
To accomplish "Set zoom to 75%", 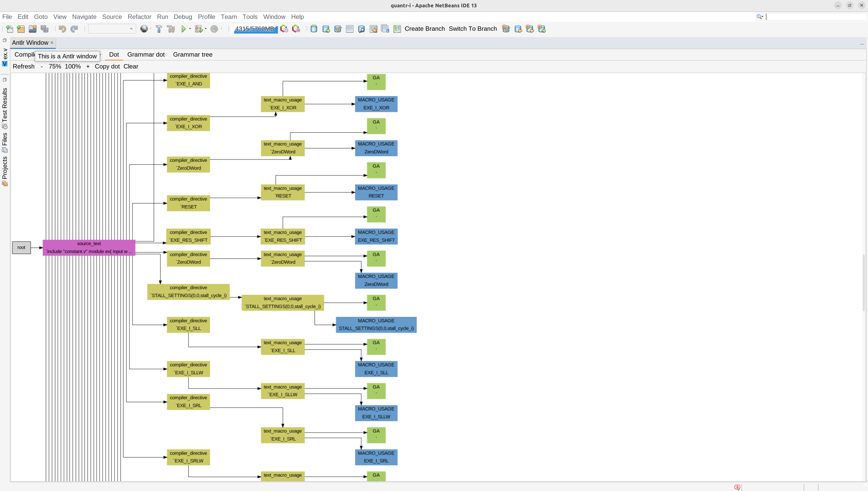I will pos(55,66).
